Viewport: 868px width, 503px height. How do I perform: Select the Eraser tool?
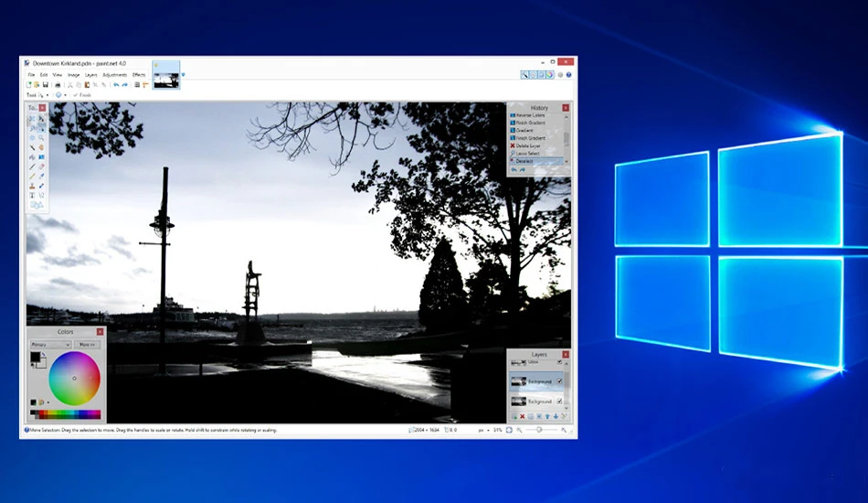(41, 166)
